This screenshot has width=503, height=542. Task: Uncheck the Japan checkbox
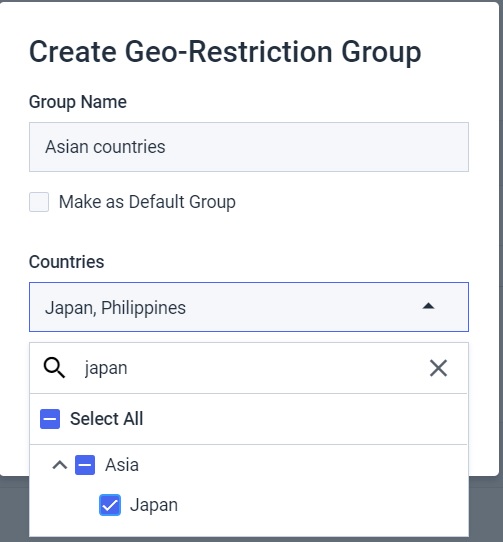point(110,505)
